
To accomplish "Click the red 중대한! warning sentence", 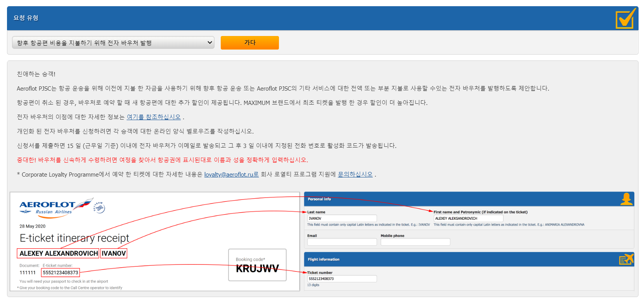I will click(162, 160).
